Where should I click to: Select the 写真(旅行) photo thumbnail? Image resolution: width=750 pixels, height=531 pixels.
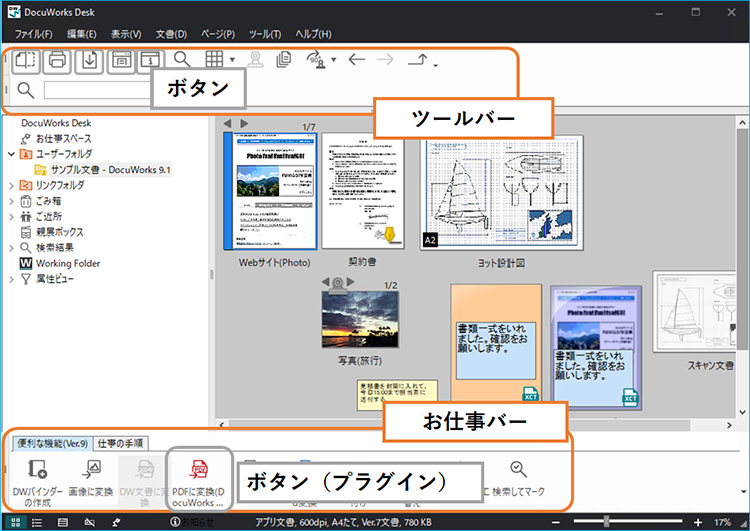[360, 319]
